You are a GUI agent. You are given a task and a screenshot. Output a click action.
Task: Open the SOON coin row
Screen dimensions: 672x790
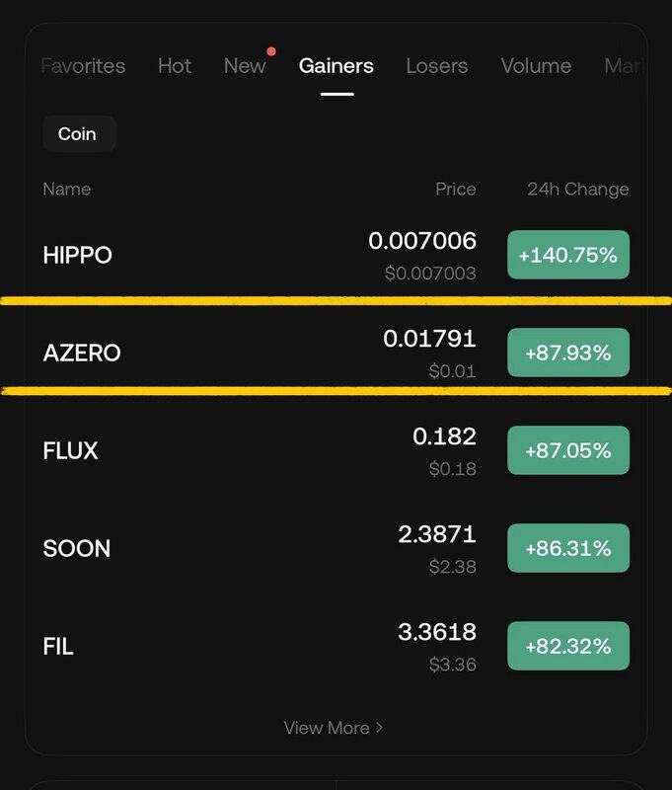pos(77,548)
